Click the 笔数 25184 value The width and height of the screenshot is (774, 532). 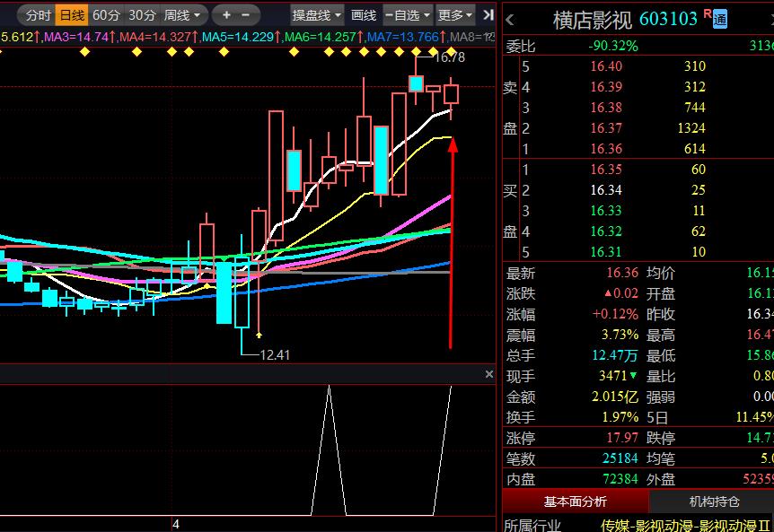tap(620, 458)
